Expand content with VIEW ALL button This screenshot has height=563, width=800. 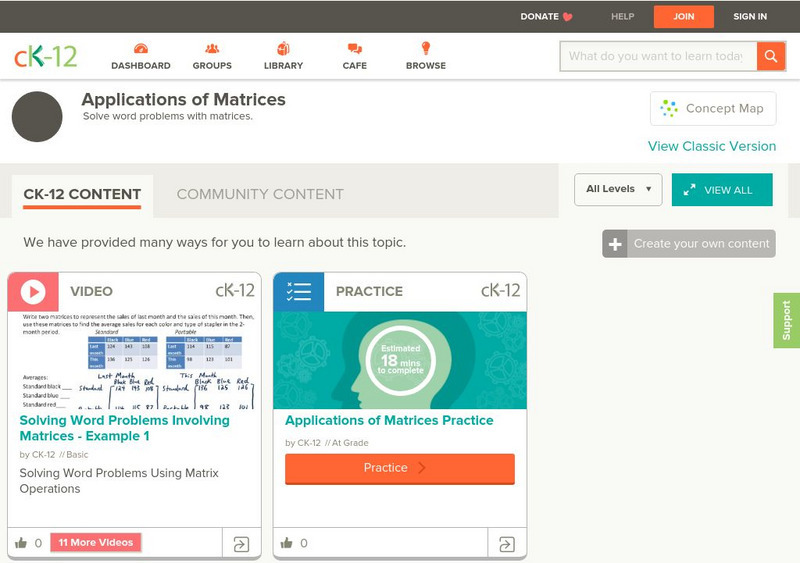tap(722, 190)
